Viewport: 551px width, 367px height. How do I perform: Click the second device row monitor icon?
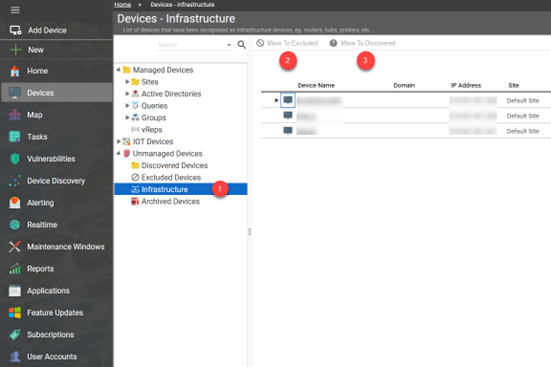[x=288, y=115]
